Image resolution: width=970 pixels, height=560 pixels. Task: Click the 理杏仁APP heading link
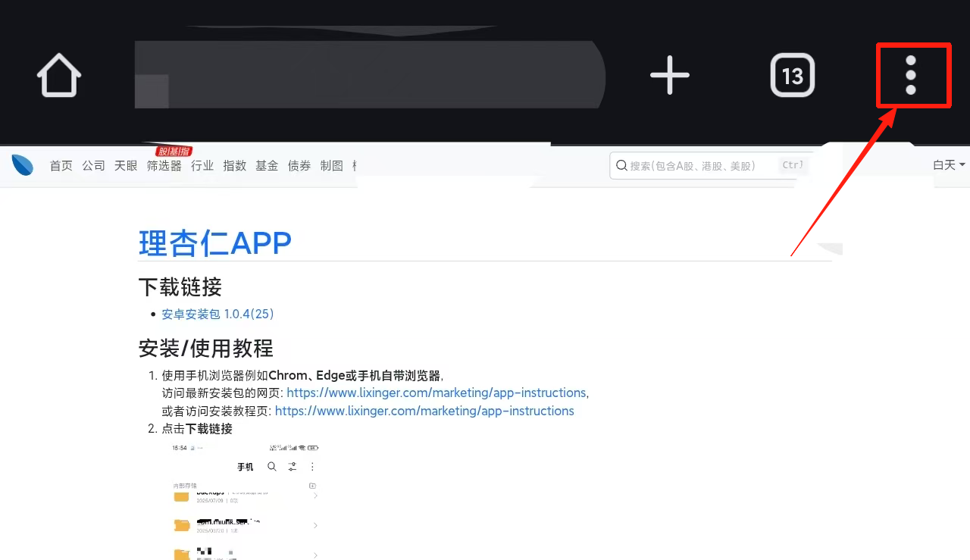[x=215, y=243]
